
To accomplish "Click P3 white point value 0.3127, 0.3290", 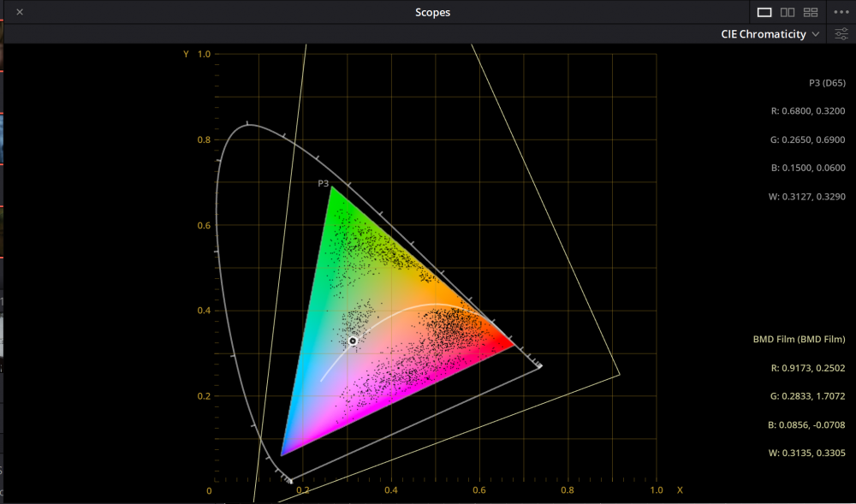I will pos(808,197).
